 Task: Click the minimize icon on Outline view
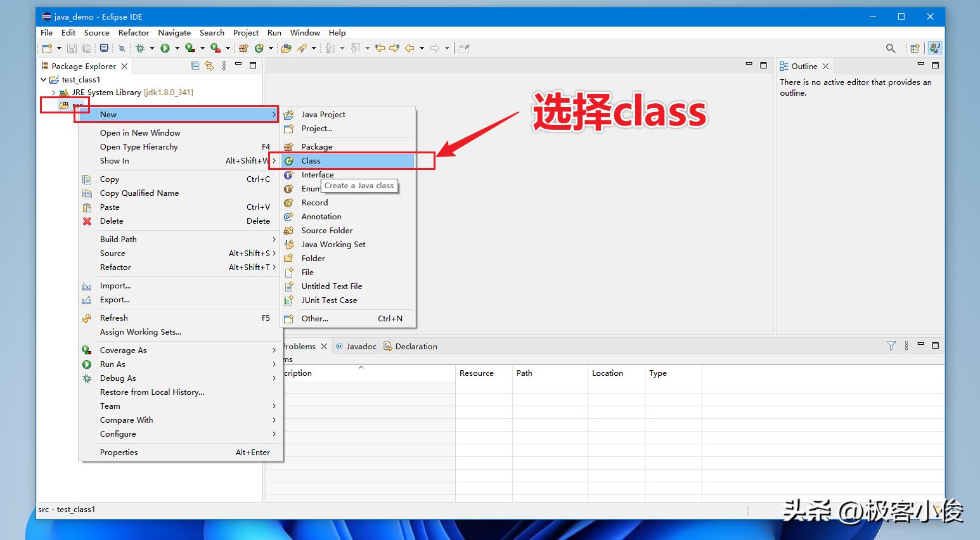pos(920,65)
